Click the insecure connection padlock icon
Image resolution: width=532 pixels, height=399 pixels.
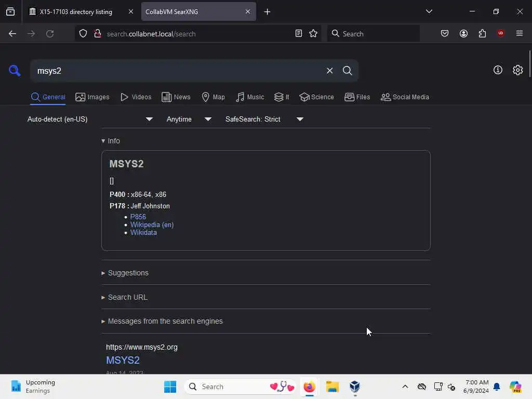point(98,34)
